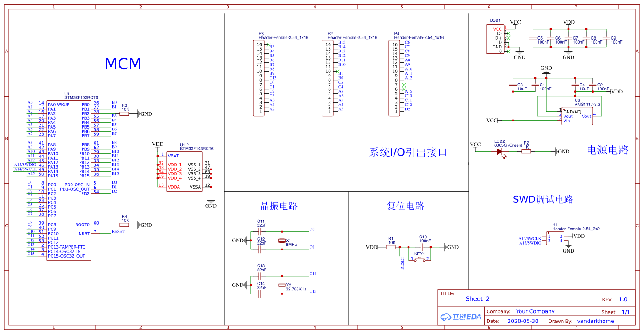The height and width of the screenshot is (334, 644).
Task: Select the R1 10K resistor in reset circuit
Action: click(391, 247)
